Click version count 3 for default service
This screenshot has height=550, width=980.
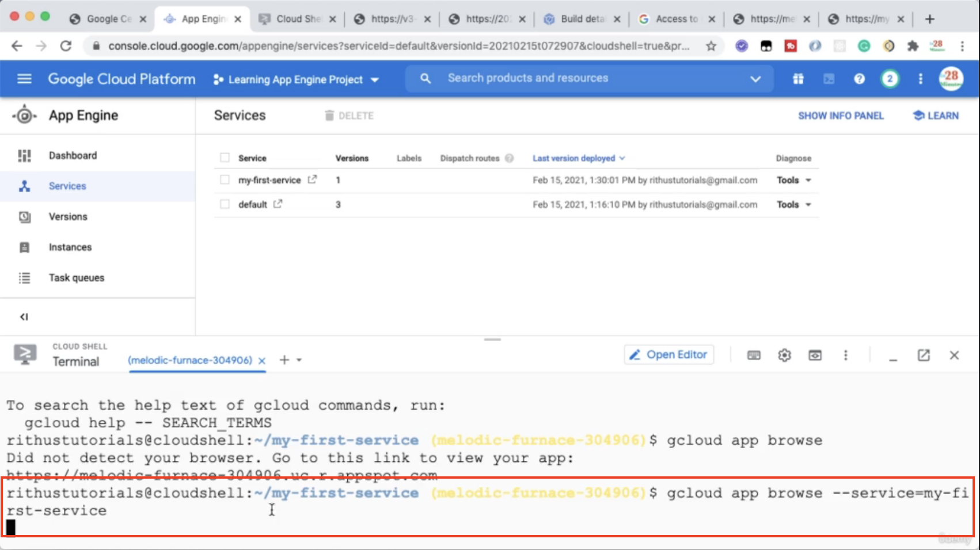[338, 204]
